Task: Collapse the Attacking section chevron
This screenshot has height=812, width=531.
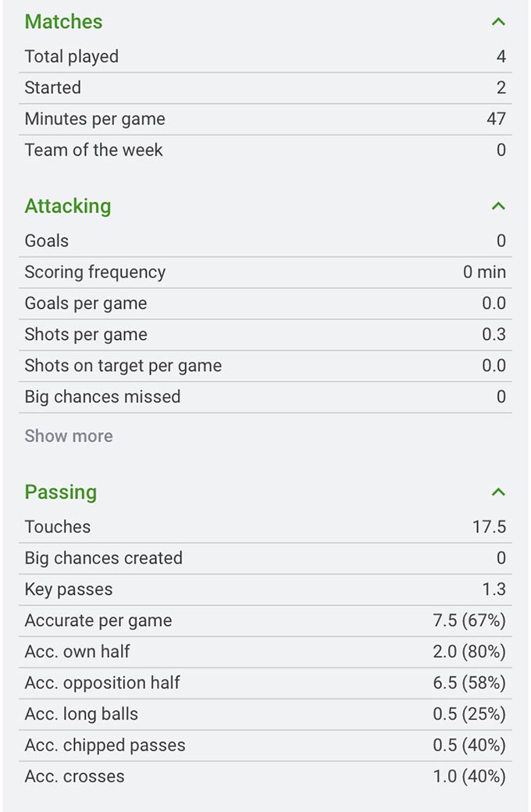Action: 498,206
